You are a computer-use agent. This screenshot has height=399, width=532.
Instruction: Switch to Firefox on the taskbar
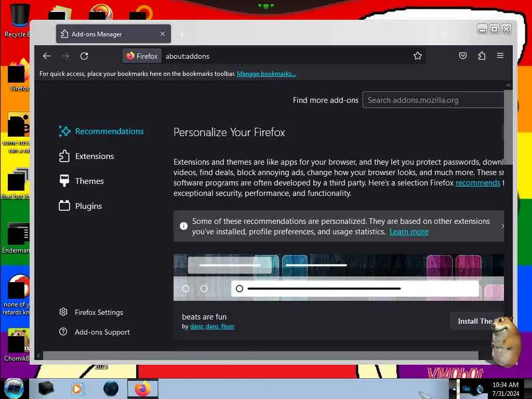pos(143,389)
